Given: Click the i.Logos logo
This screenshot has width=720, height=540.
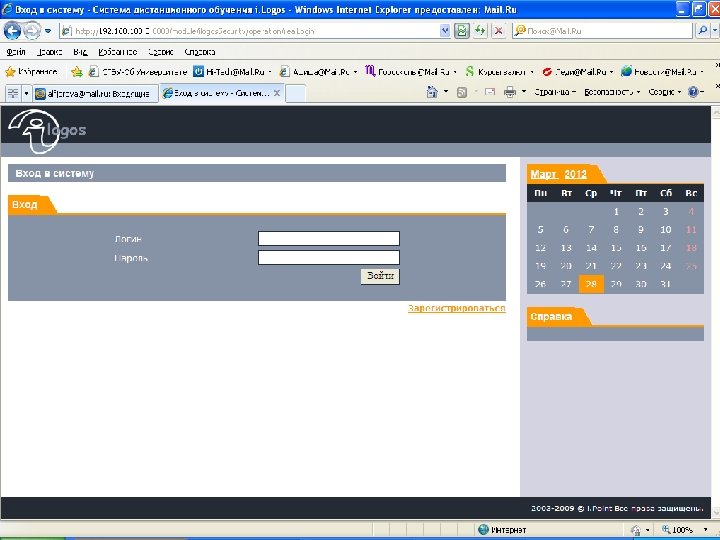Looking at the screenshot, I should [x=47, y=130].
